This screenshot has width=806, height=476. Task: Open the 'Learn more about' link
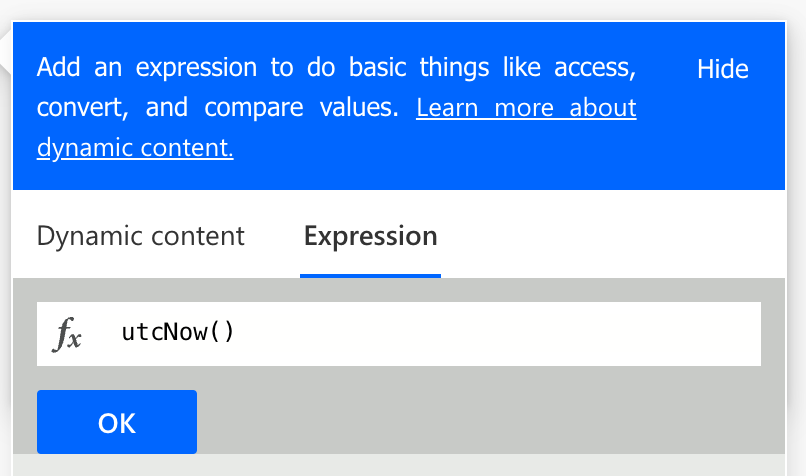[x=526, y=107]
